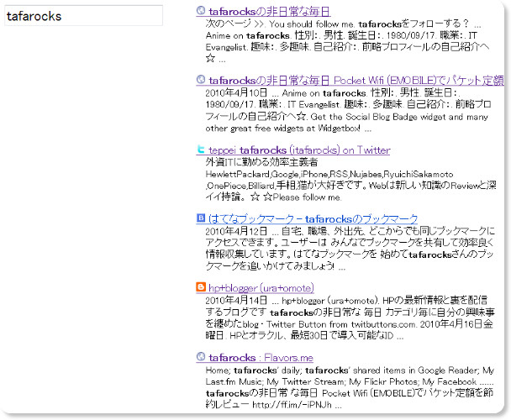Click globe favicon of first tafarocks result

click(x=201, y=11)
